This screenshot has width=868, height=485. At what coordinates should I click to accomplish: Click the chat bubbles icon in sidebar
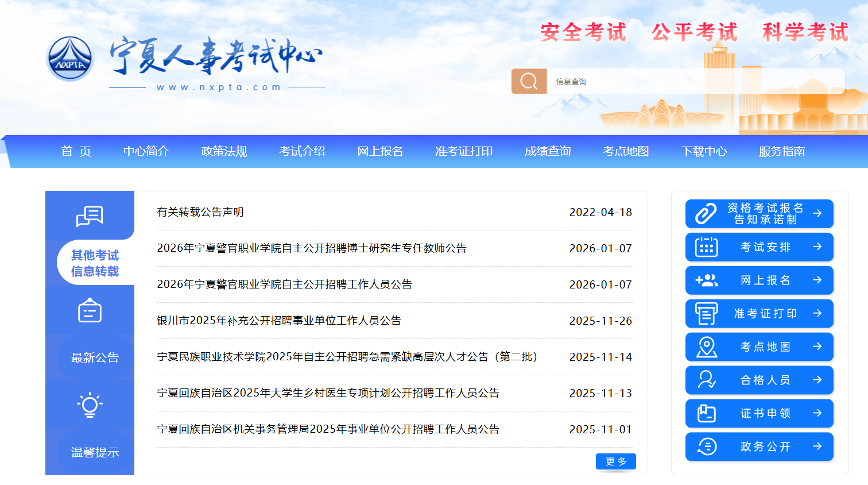[90, 216]
